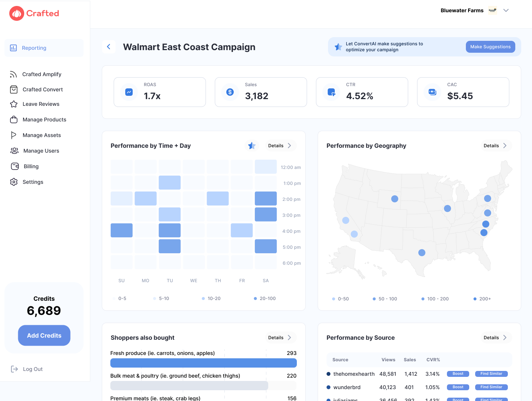Click the Texas map dot
Screen dimensions: 532x401
422,252
